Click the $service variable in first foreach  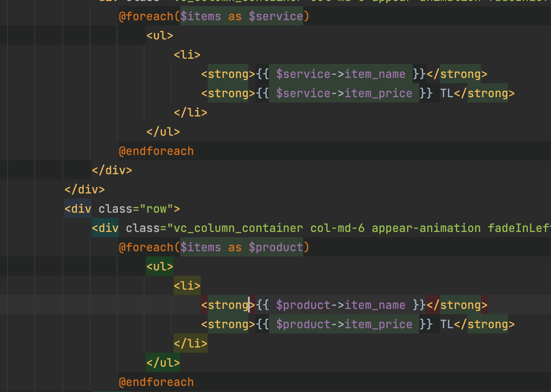[x=275, y=16]
